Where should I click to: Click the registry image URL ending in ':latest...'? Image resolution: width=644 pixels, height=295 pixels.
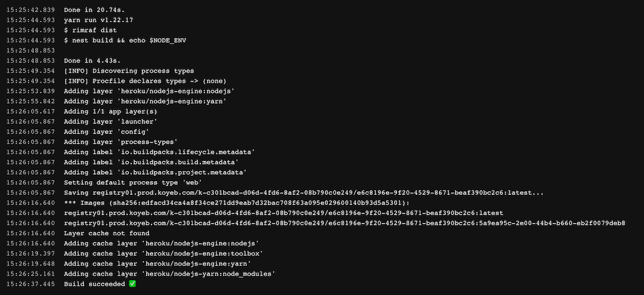[x=304, y=192]
